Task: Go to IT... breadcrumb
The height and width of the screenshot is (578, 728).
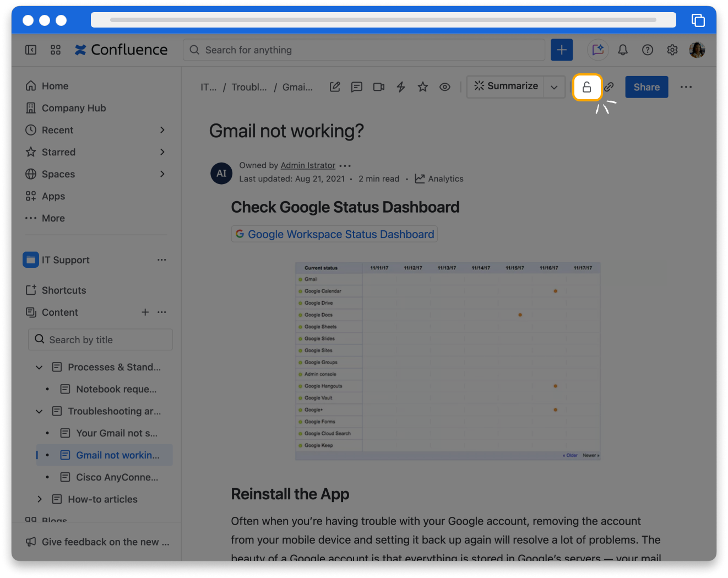Action: [x=209, y=87]
